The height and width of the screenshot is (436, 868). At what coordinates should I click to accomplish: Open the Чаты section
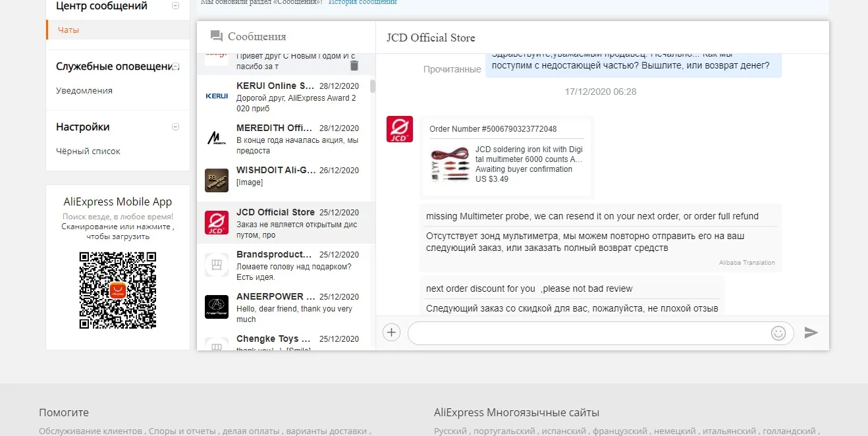click(x=118, y=30)
